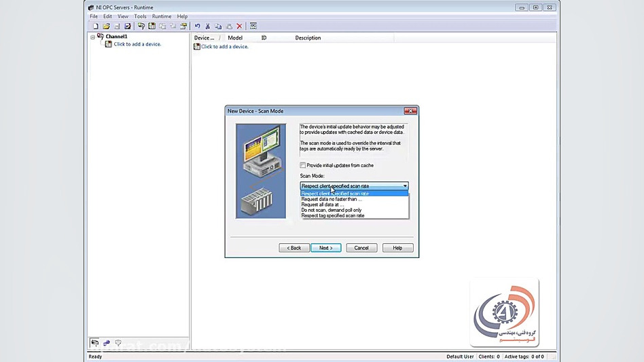Click the New Channel toolbar icon

point(141,26)
